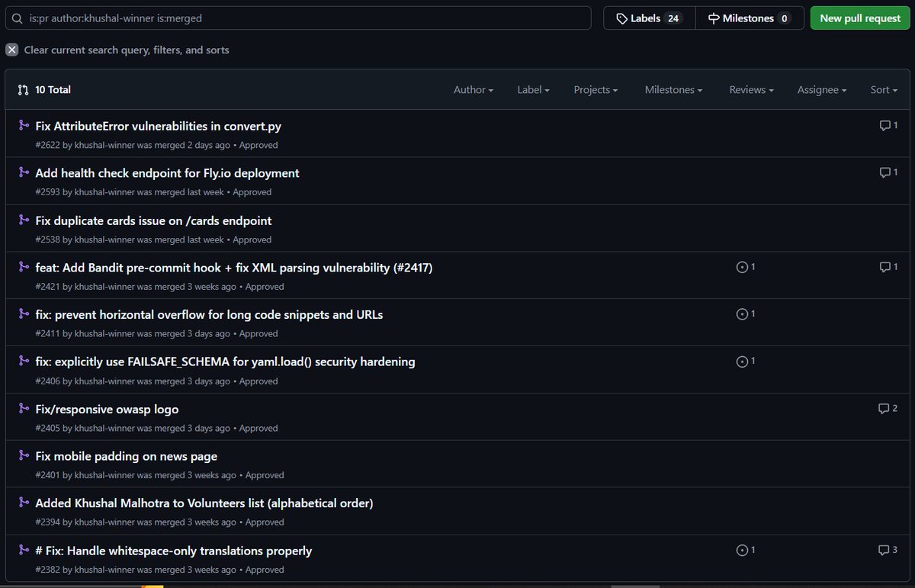Open the Sort dropdown

pos(884,90)
